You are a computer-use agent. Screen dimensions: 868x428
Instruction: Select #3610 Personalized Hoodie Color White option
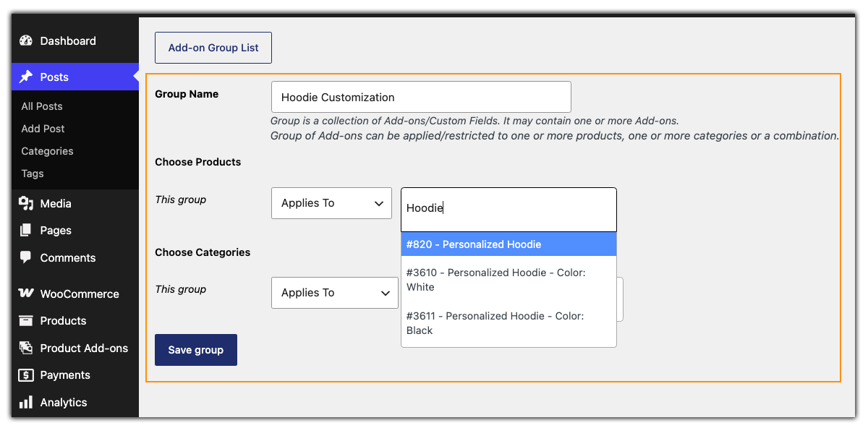point(509,280)
